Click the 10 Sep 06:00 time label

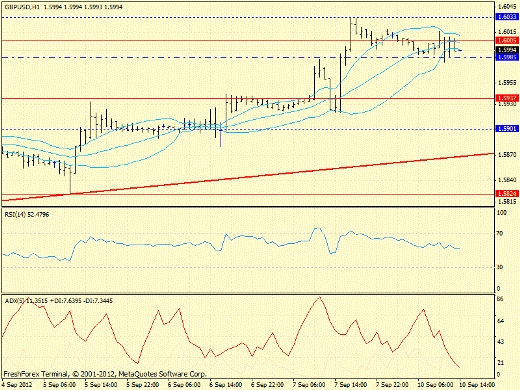pyautogui.click(x=435, y=385)
